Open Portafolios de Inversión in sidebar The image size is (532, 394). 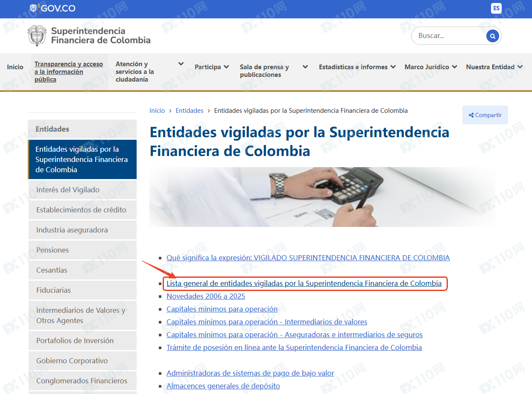coord(82,341)
